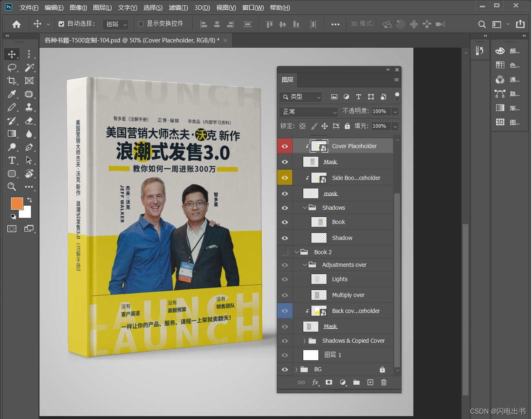This screenshot has height=419, width=532.
Task: Select the History Brush tool
Action: tap(12, 121)
